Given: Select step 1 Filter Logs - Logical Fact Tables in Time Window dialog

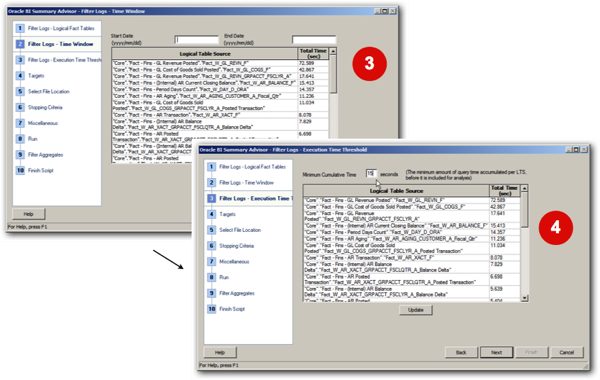Looking at the screenshot, I should coord(55,28).
